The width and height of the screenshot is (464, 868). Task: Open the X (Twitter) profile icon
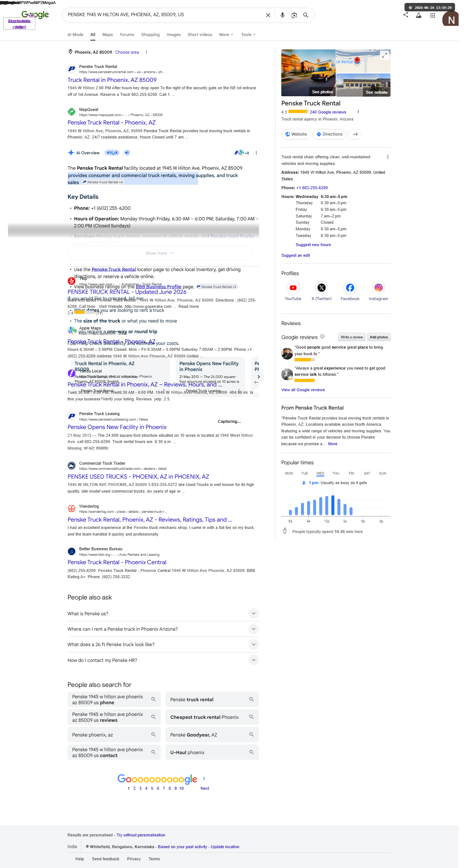click(x=322, y=288)
